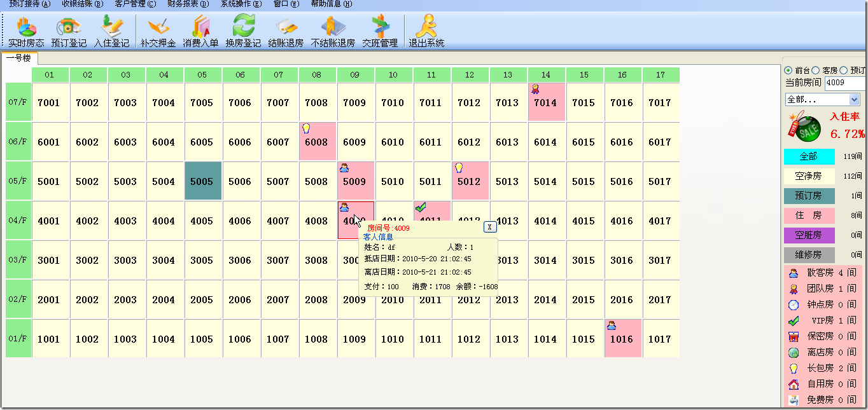Click 换房登记 room change icon
Screen dimensions: 868x410
pos(243,32)
